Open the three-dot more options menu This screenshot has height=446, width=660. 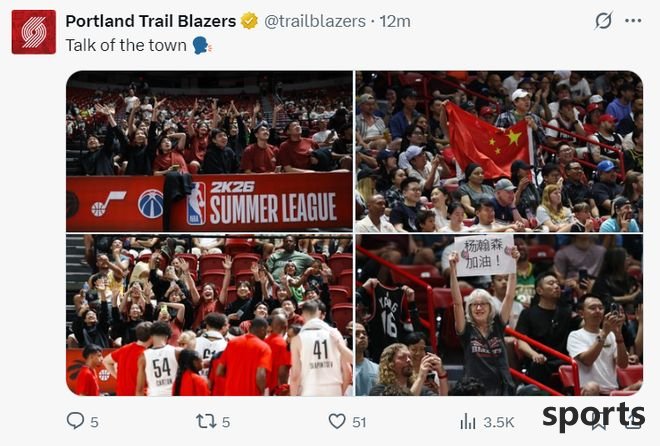(633, 21)
